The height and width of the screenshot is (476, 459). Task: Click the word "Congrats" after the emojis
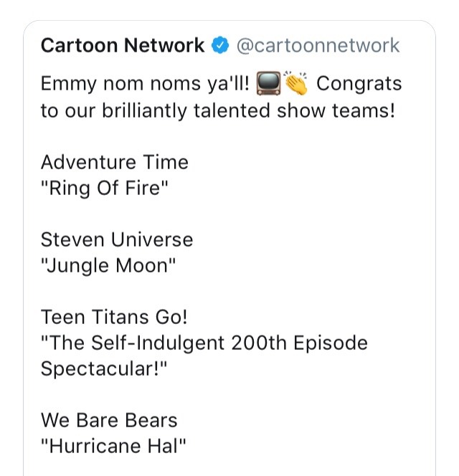(x=359, y=84)
